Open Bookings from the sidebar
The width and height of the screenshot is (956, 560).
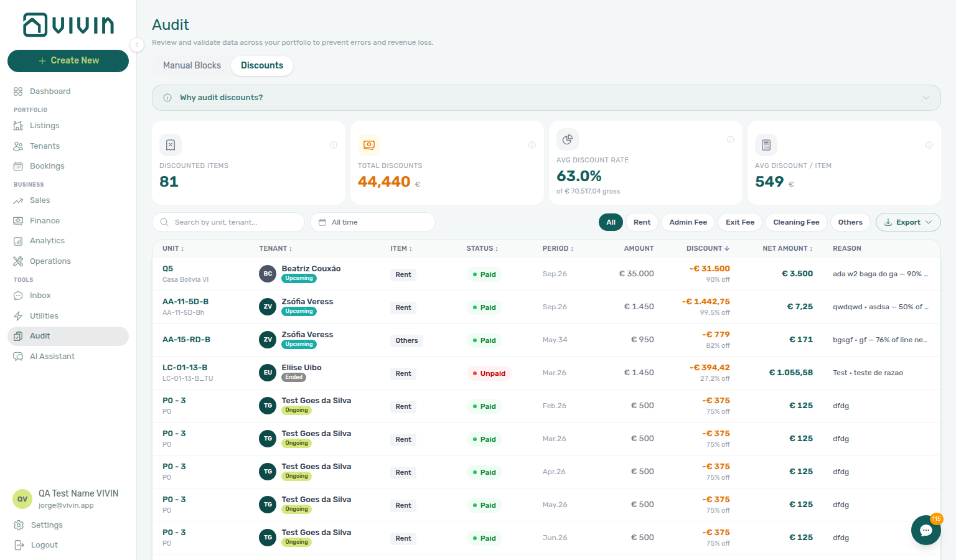(68, 166)
